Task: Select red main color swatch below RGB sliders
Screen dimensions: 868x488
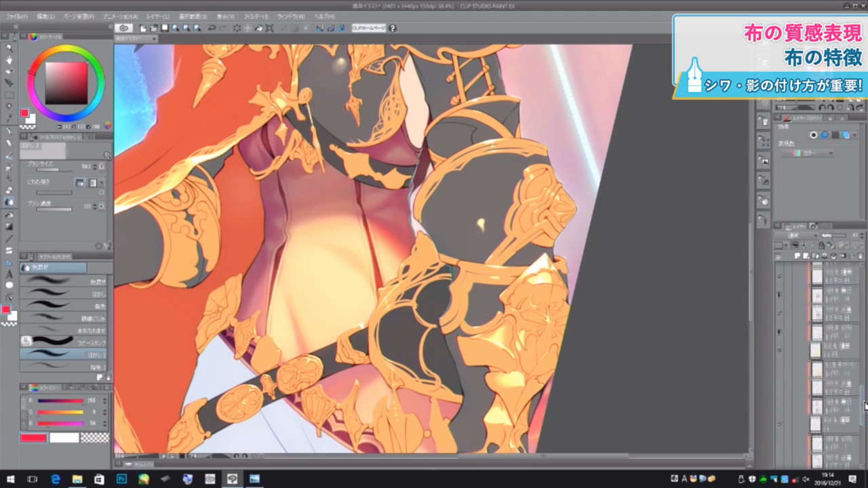Action: [33, 438]
